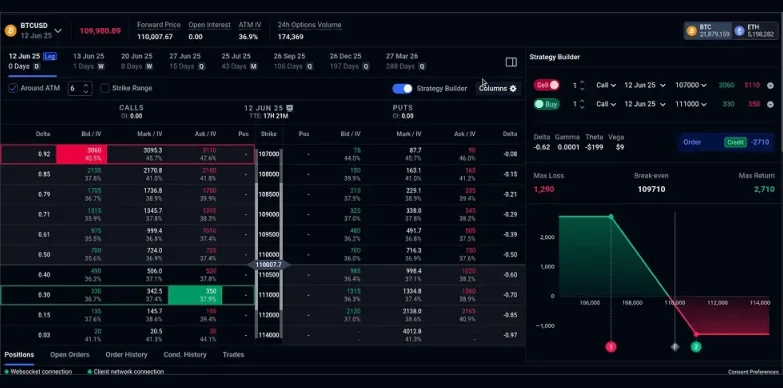This screenshot has height=388, width=783.
Task: Remove the 111000 call leg
Action: point(770,104)
